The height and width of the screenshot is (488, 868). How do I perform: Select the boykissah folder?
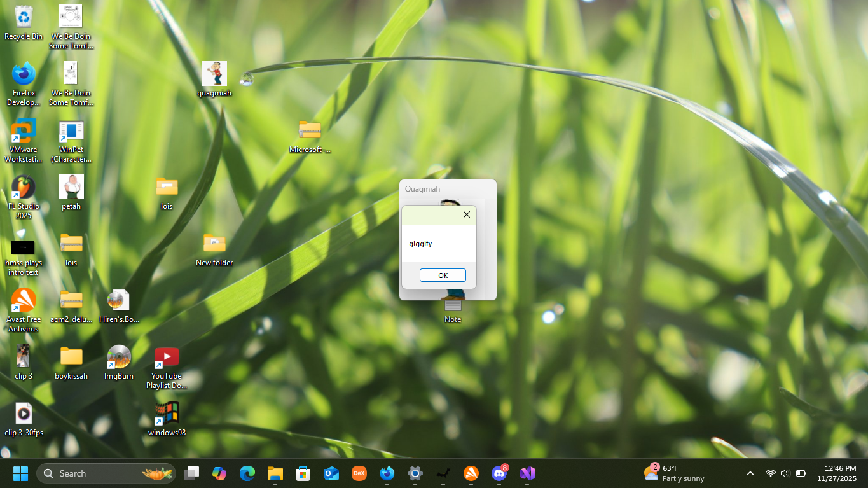71,363
